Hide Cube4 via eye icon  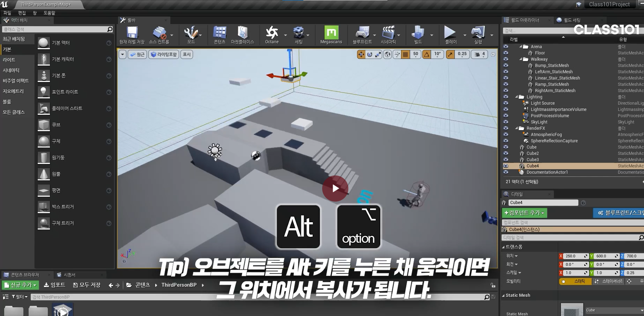506,166
